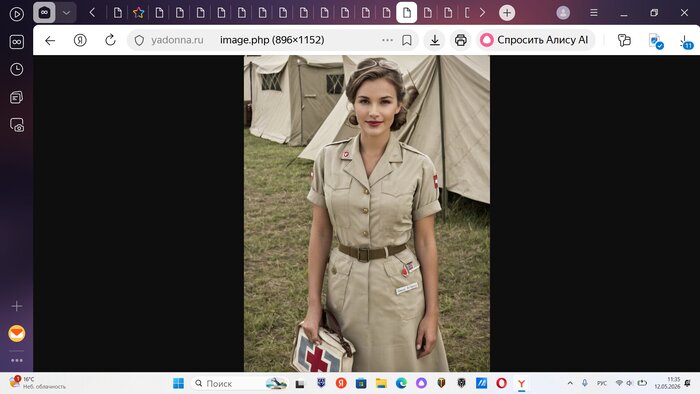This screenshot has width=700, height=394.
Task: Open the extensions puzzle icon
Action: tap(624, 40)
